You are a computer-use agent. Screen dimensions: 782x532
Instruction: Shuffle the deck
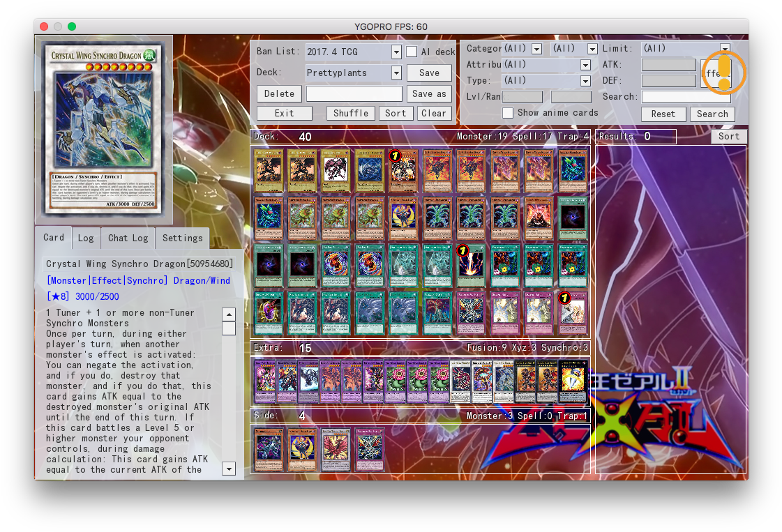pos(351,113)
